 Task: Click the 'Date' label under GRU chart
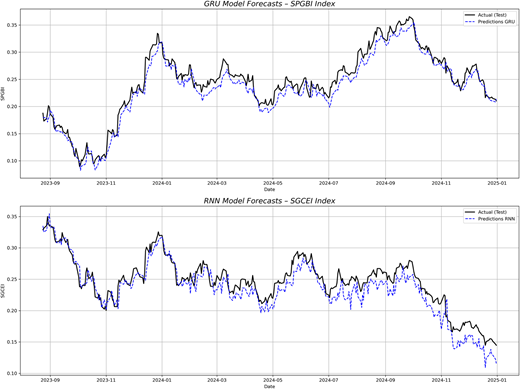point(269,189)
